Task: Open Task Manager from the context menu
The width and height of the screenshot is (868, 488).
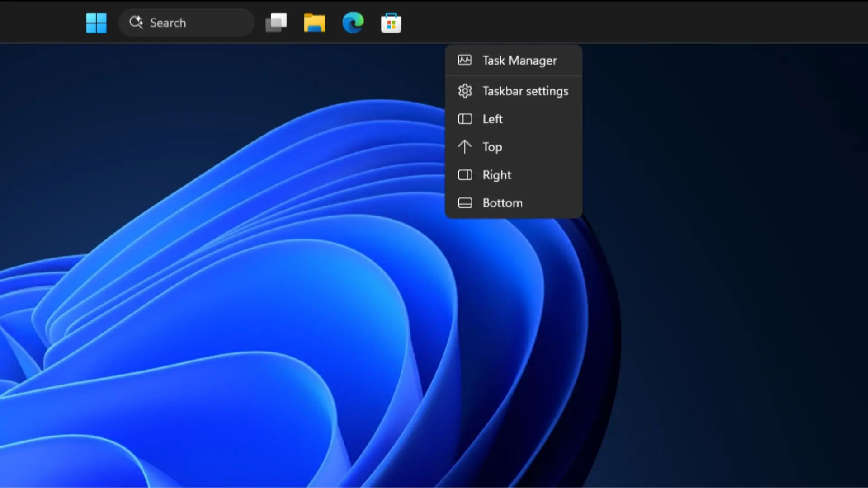Action: [x=514, y=61]
